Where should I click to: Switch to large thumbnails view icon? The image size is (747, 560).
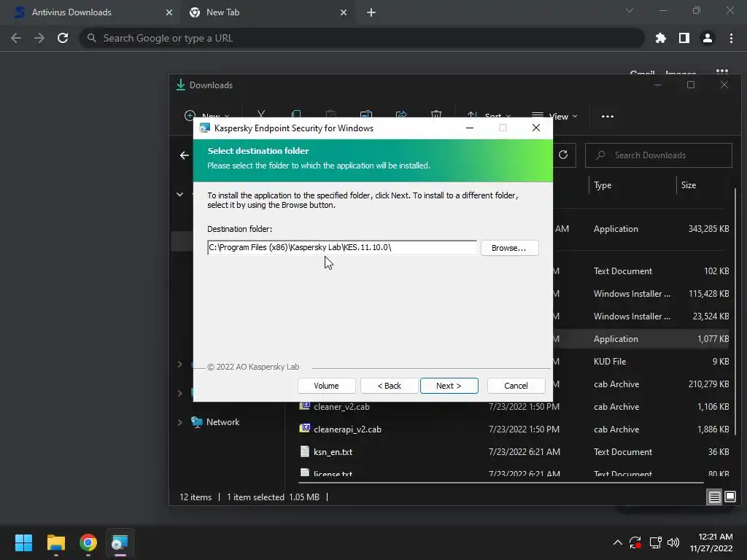[x=729, y=497]
